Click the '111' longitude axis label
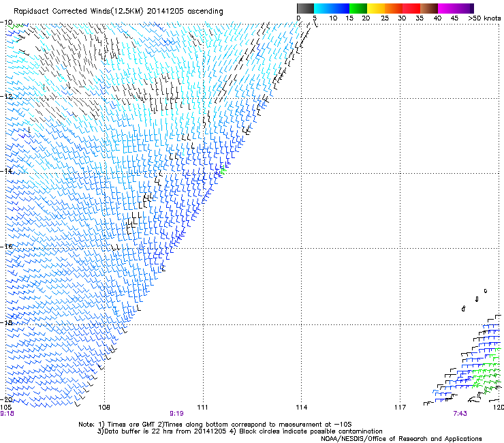 [x=202, y=408]
